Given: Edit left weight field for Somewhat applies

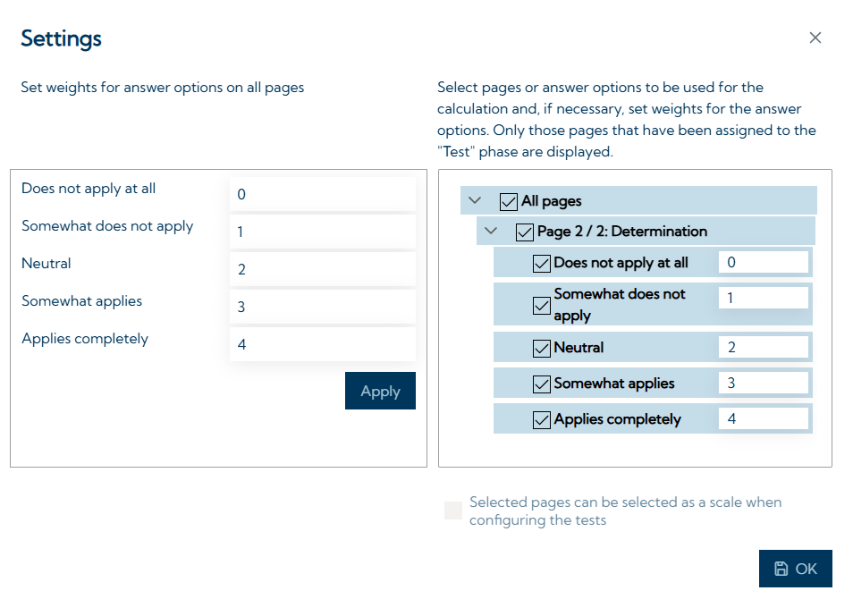Looking at the screenshot, I should pyautogui.click(x=322, y=307).
